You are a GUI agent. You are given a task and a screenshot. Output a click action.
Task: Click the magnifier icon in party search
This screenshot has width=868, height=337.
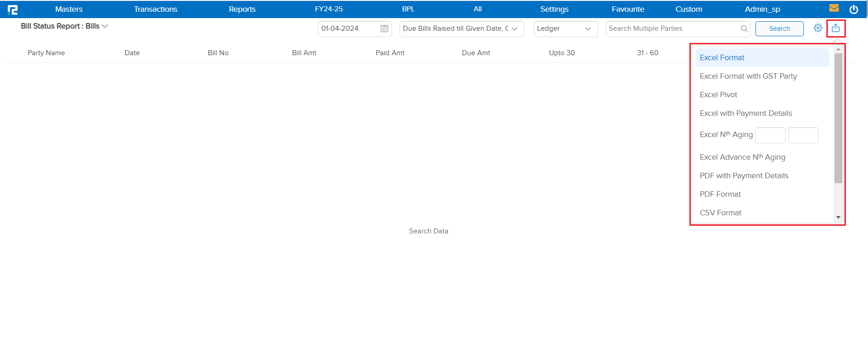coord(744,28)
